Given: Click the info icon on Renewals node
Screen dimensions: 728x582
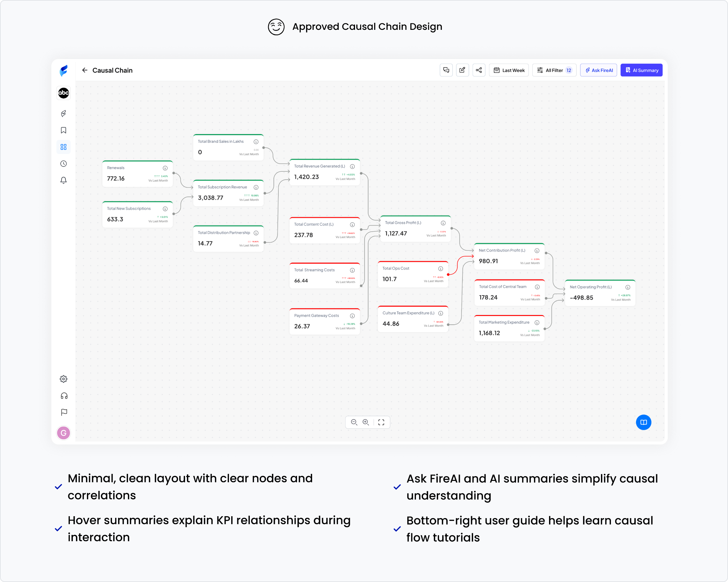Looking at the screenshot, I should 165,168.
